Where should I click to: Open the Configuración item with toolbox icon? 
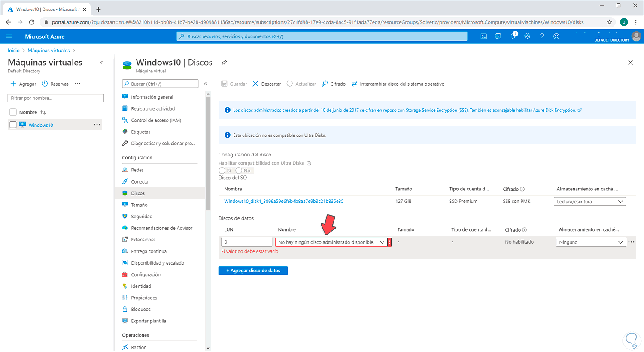pos(146,274)
